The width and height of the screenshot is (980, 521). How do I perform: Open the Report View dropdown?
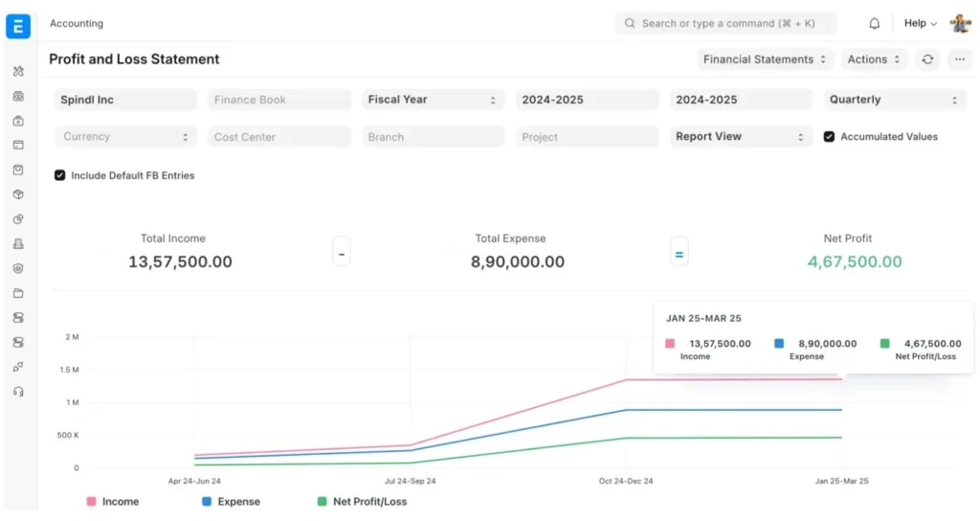(740, 137)
